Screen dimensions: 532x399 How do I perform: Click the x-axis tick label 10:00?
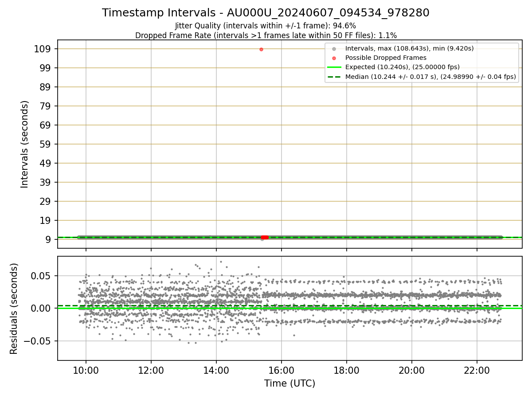86,370
